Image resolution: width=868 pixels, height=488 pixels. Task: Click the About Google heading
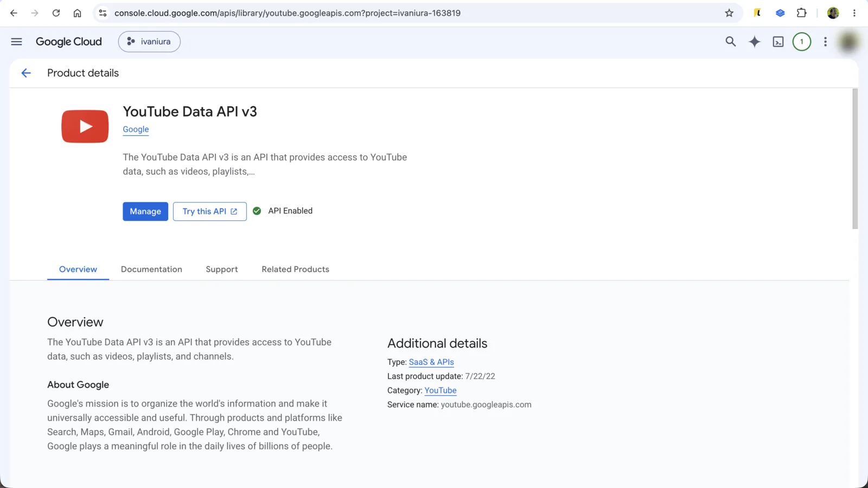pyautogui.click(x=78, y=385)
